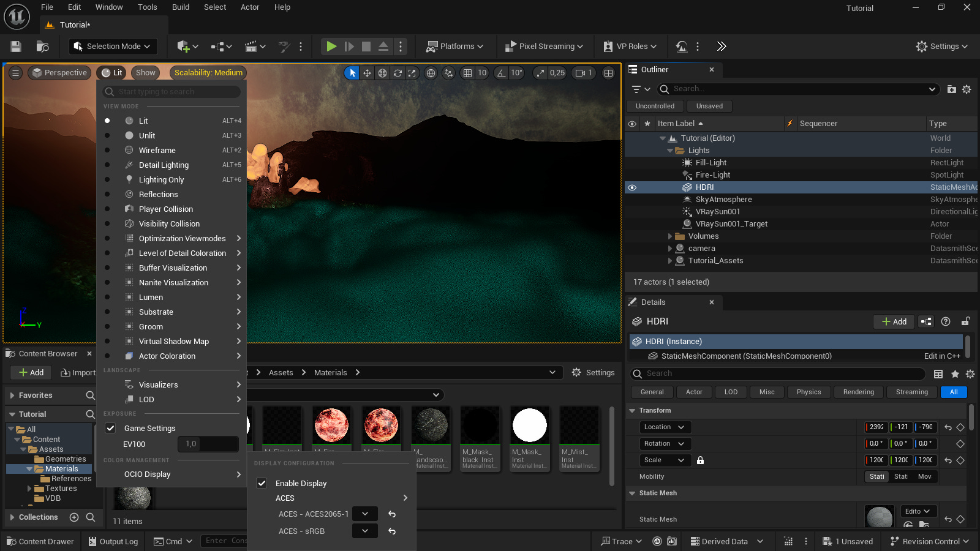Toggle Enable Display checkbox under Display Configuration

click(262, 484)
